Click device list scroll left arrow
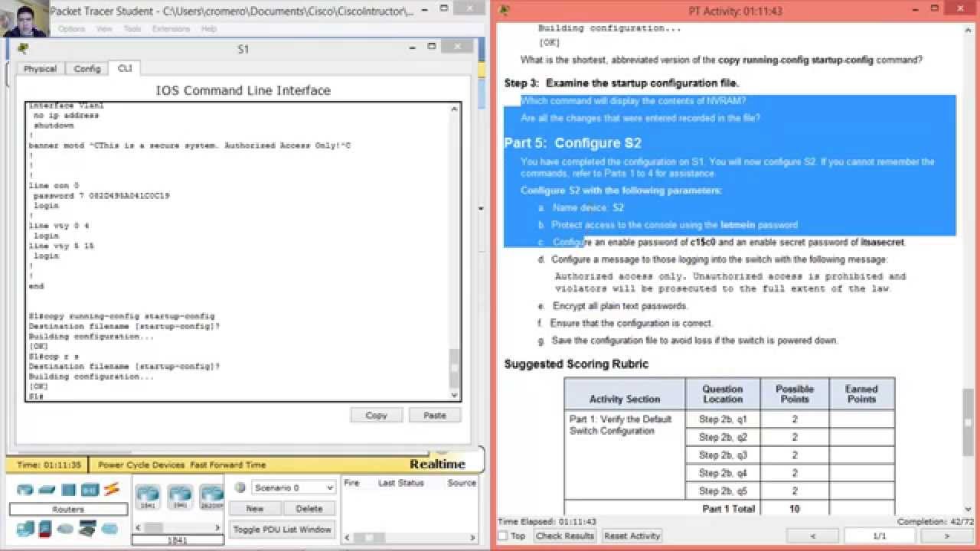The height and width of the screenshot is (551, 980). coord(139,527)
